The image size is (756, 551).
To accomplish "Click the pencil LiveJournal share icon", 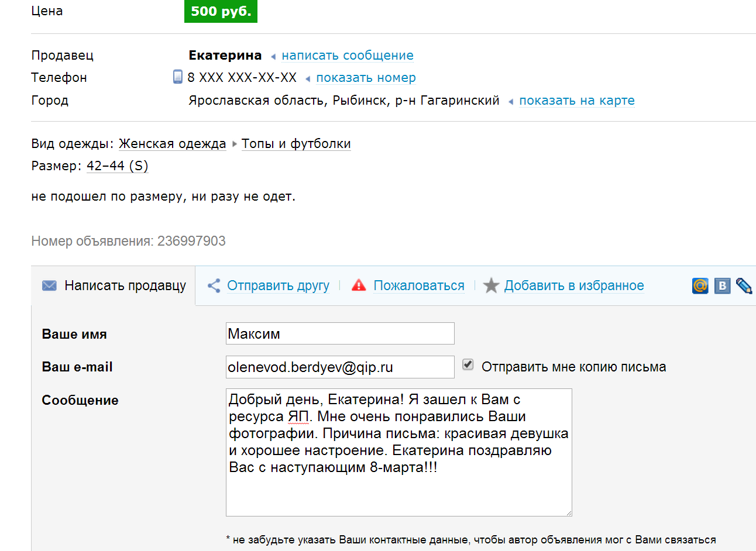I will click(x=744, y=285).
